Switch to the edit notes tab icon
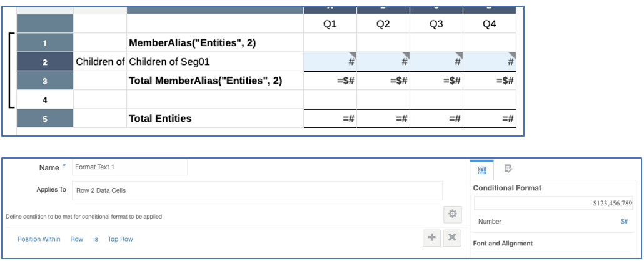644x261 pixels. coord(508,169)
